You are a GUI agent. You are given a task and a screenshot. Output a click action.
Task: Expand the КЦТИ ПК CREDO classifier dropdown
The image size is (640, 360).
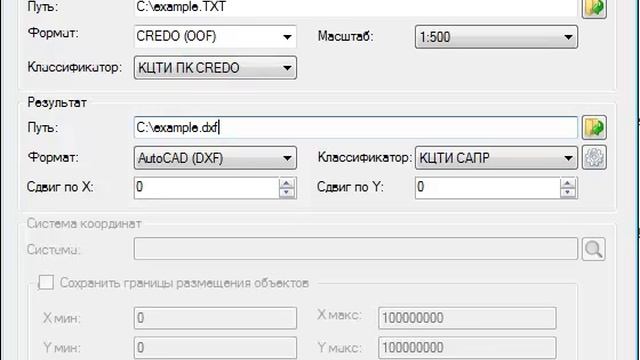[x=215, y=68]
